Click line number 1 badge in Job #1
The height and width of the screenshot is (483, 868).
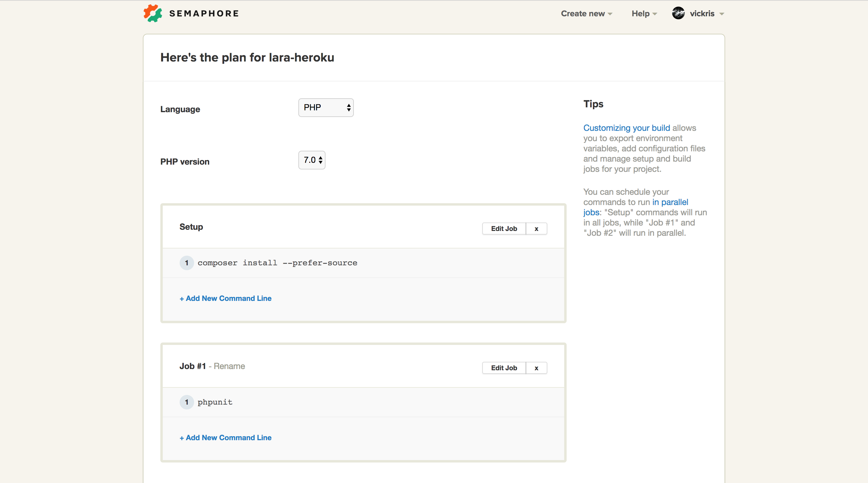(186, 402)
